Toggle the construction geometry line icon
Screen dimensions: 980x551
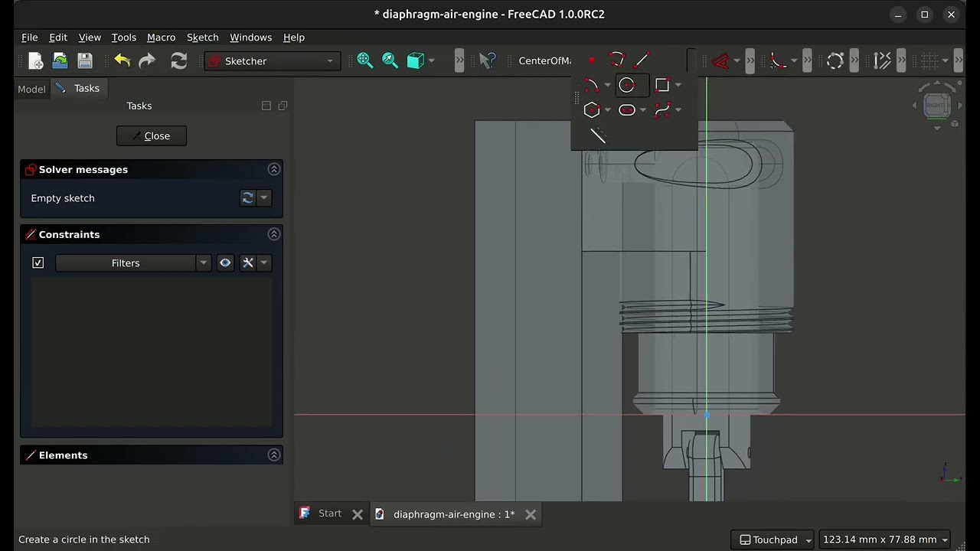pyautogui.click(x=598, y=135)
